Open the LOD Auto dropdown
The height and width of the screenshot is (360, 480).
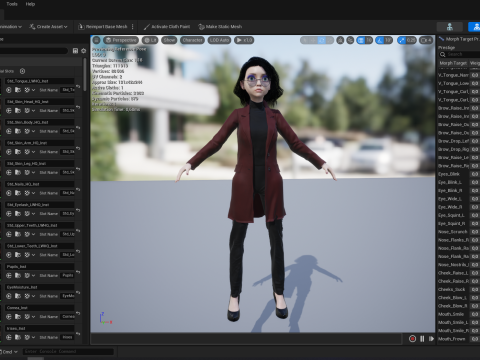point(219,40)
